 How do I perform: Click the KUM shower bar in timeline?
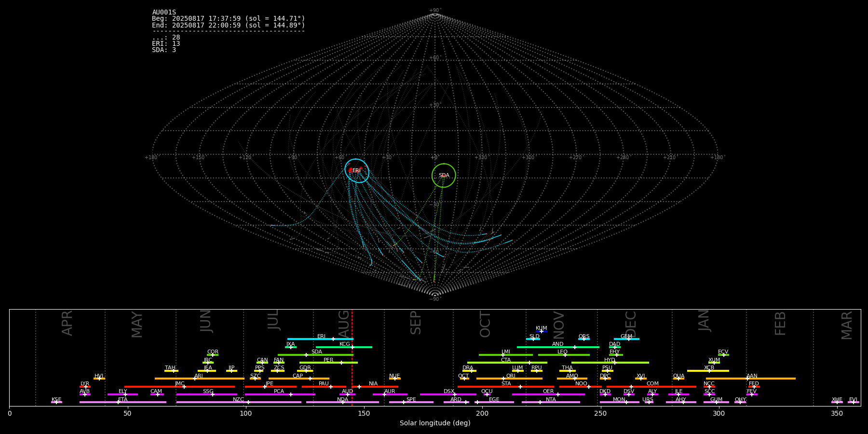(x=542, y=331)
